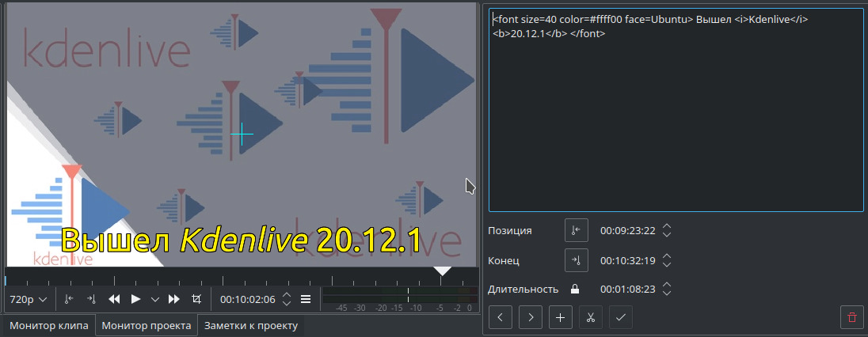The image size is (868, 337).
Task: Click the Конец timecode 00:10:32:19
Action: tap(628, 260)
